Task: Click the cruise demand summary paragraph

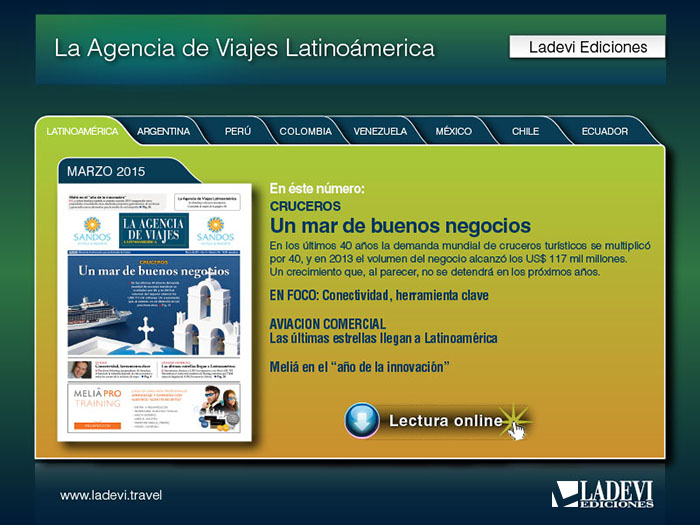Action: click(x=460, y=259)
